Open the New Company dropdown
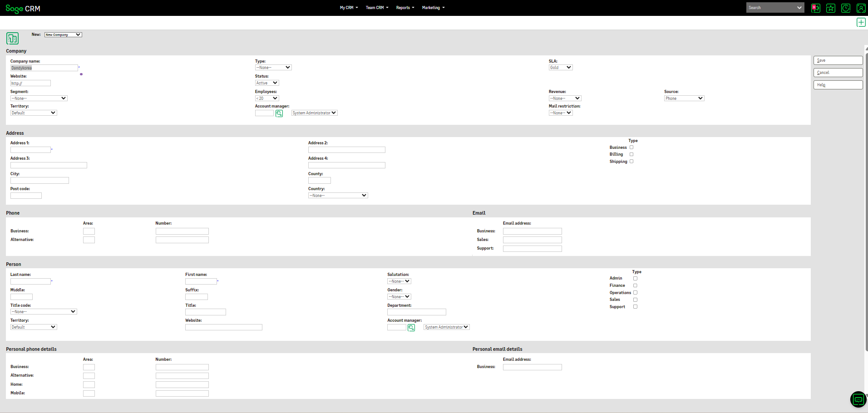The height and width of the screenshot is (413, 868). (x=63, y=34)
